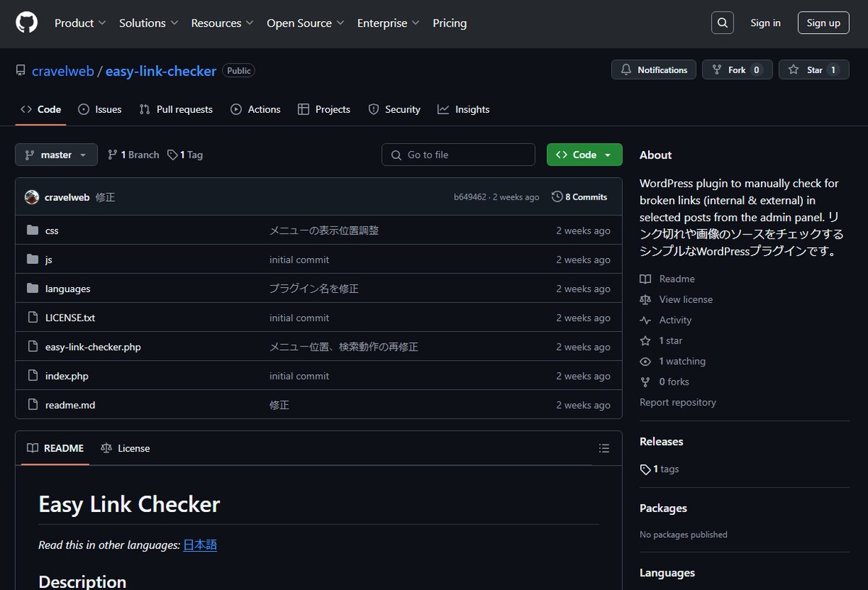The image size is (868, 590).
Task: Open commit message プラグイン名を修正
Action: (314, 288)
